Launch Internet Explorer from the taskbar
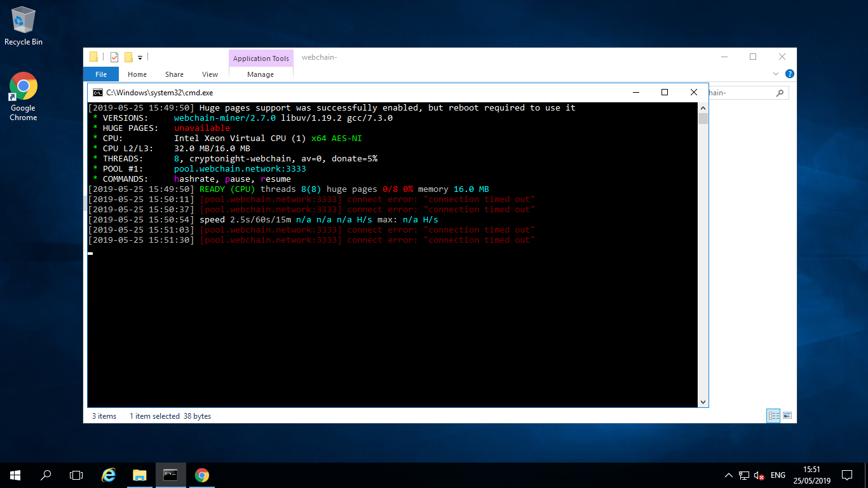This screenshot has height=488, width=868. click(x=109, y=475)
